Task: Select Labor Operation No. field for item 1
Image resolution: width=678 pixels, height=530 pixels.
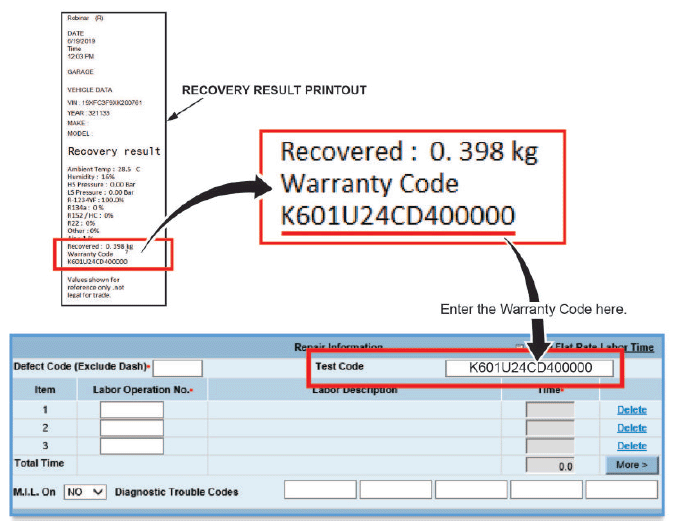Action: point(132,409)
